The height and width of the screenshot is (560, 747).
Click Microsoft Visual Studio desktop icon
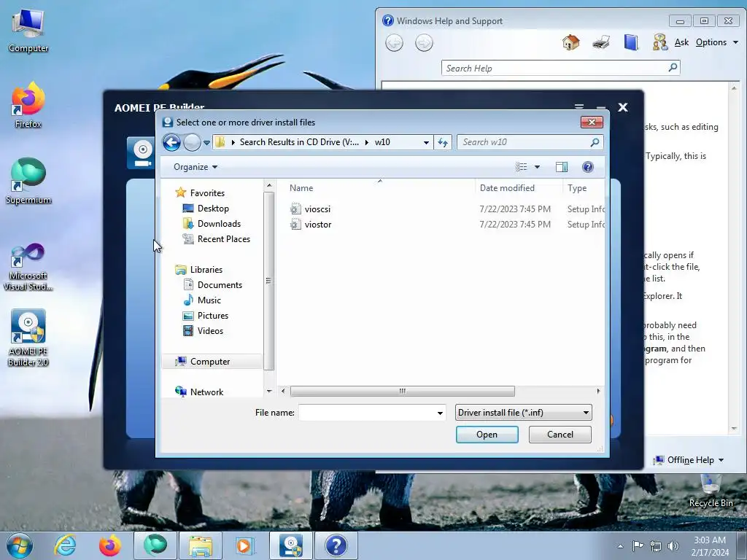[28, 267]
